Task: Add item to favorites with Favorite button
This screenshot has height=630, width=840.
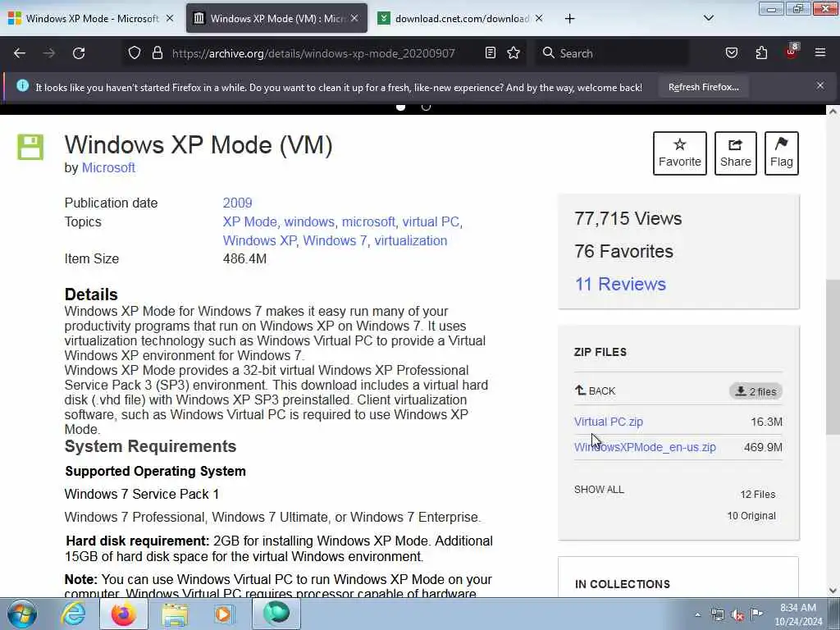Action: click(x=680, y=153)
